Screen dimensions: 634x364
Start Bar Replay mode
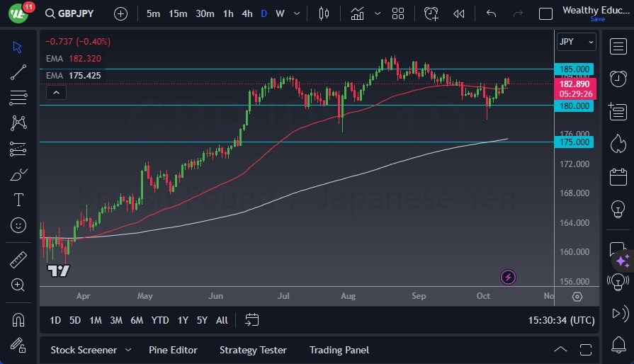(x=459, y=13)
